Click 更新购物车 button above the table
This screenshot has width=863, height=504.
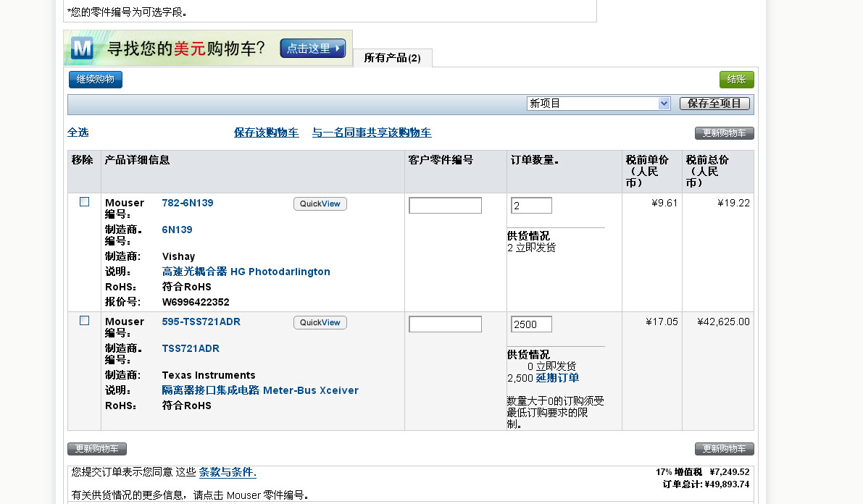tap(725, 133)
